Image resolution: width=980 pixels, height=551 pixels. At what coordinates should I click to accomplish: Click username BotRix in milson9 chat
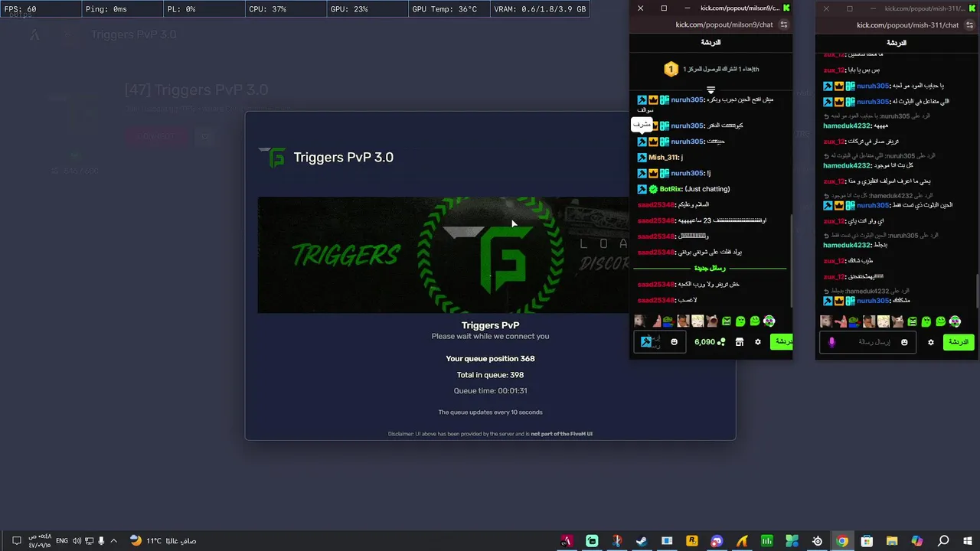(x=671, y=189)
